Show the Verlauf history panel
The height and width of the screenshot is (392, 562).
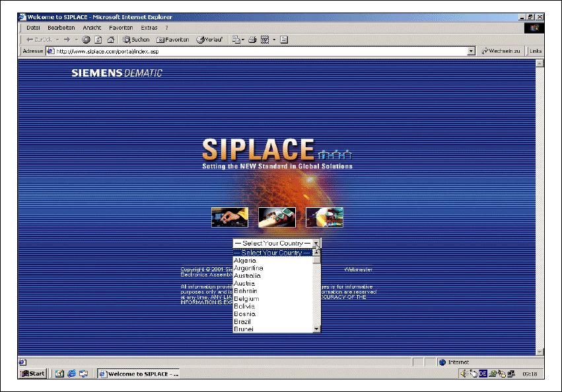click(210, 40)
